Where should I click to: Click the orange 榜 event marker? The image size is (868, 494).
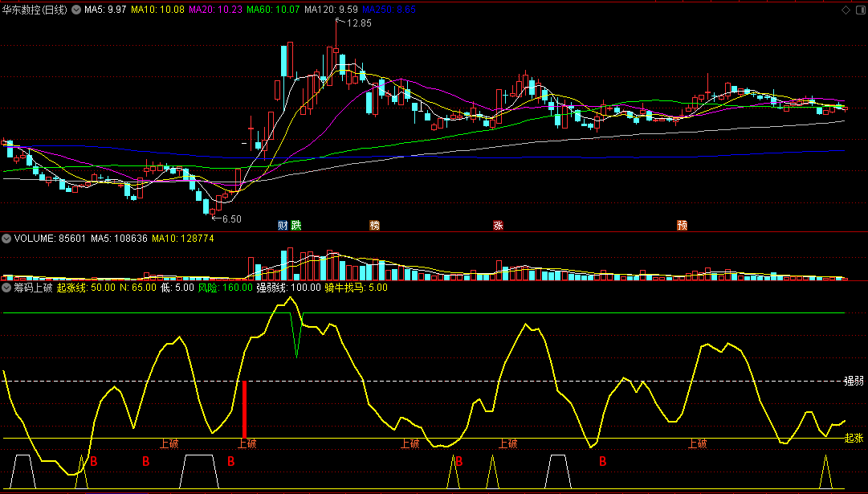coord(375,226)
